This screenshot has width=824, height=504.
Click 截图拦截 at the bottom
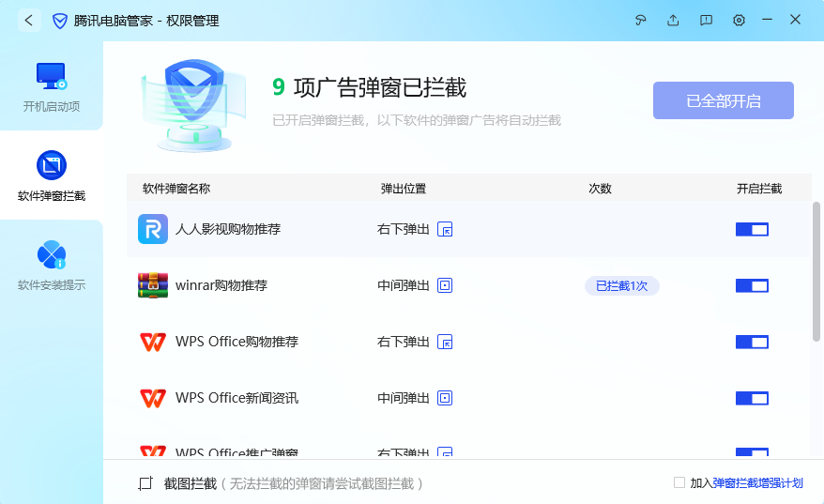[191, 483]
